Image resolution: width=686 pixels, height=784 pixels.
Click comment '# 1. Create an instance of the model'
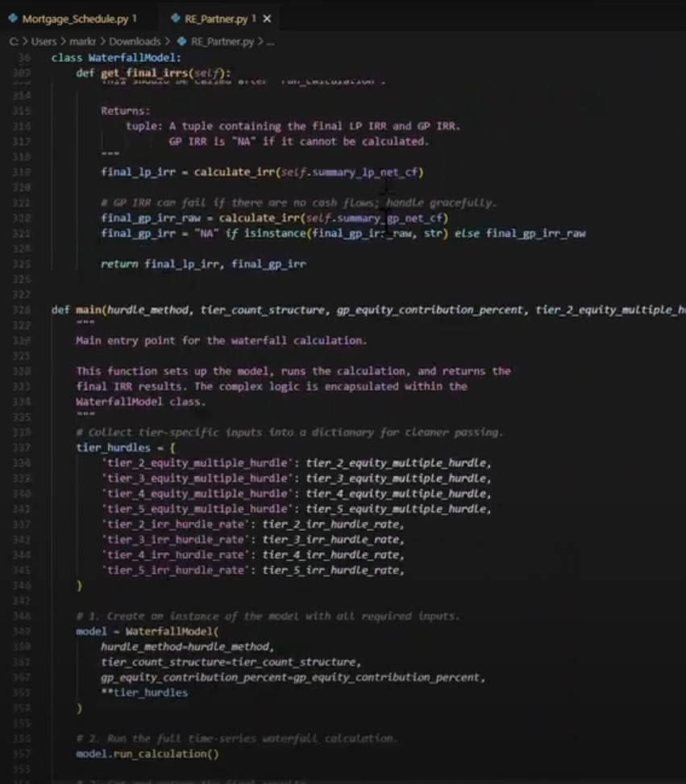pos(268,616)
